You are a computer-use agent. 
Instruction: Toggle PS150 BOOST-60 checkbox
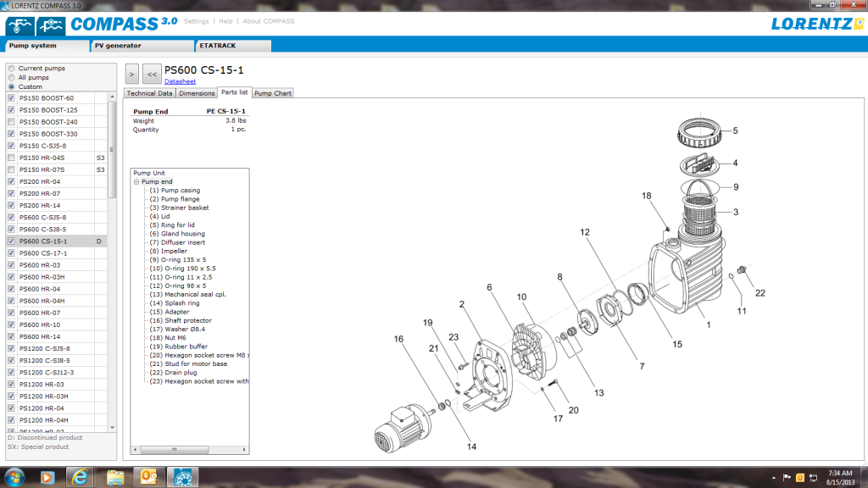point(11,98)
